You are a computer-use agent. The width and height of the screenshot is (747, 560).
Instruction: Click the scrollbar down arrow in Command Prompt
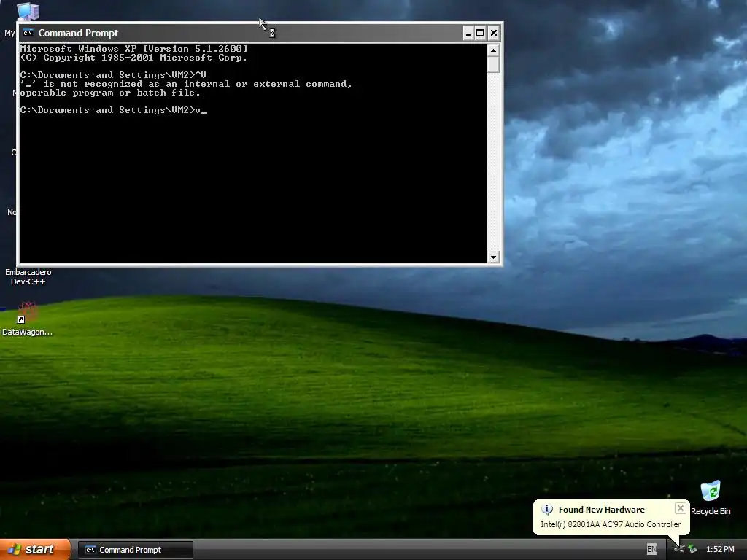[x=493, y=257]
